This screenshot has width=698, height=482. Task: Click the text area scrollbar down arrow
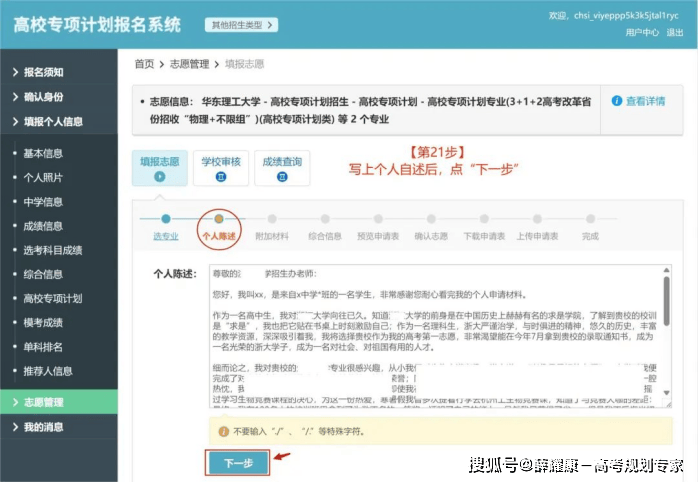click(666, 393)
